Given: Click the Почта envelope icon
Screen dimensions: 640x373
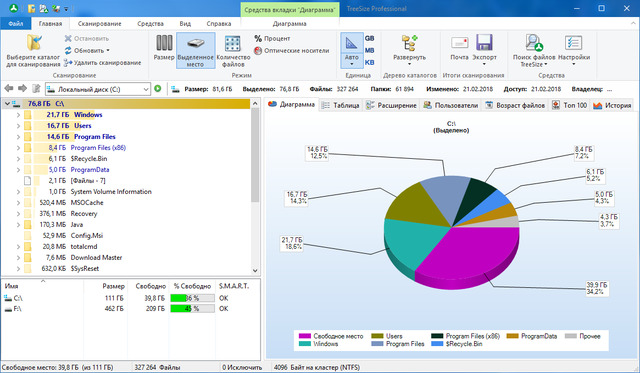Looking at the screenshot, I should point(459,43).
